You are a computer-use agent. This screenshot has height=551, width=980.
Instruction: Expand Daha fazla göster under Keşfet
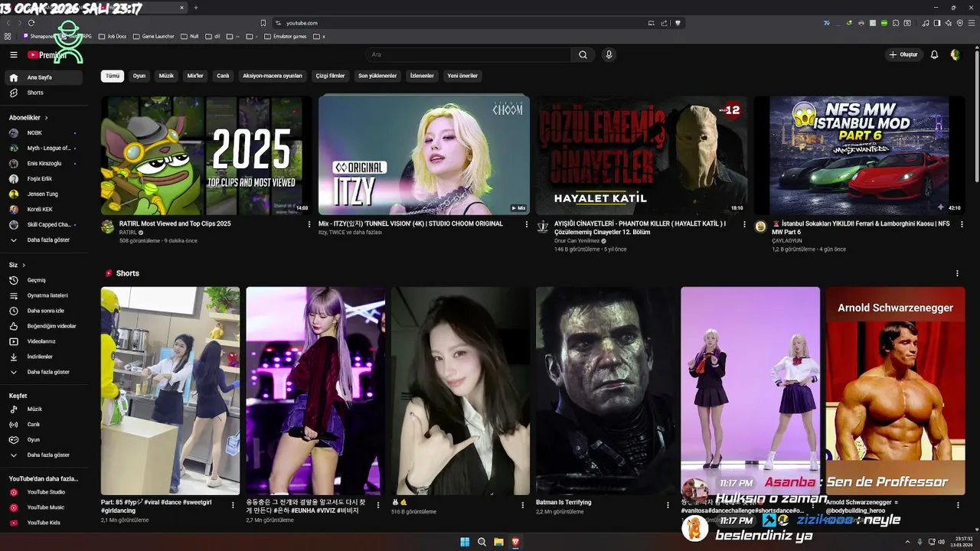(44, 455)
